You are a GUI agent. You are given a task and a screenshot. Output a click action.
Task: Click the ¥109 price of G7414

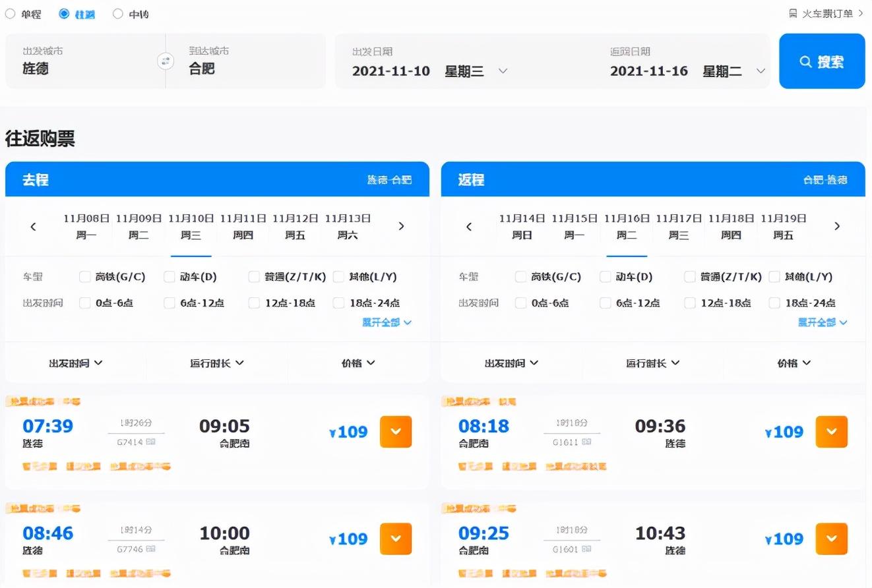point(348,432)
